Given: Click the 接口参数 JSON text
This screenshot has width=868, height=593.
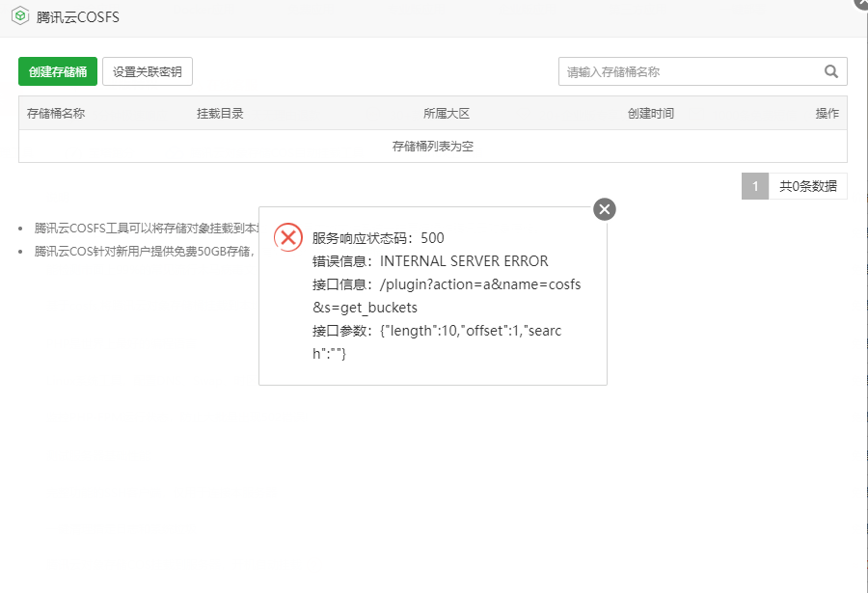Looking at the screenshot, I should tap(437, 341).
